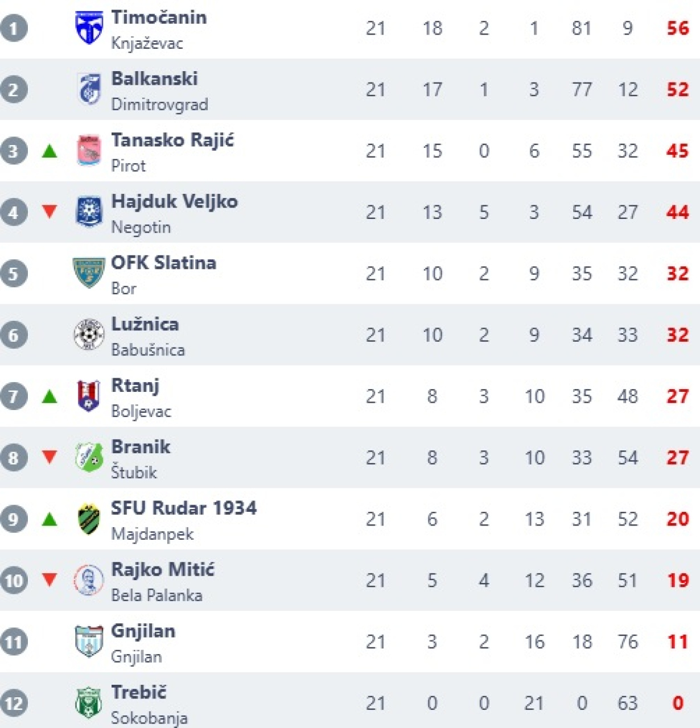Open the Hajduk Veljko team link
700x728 pixels.
tap(174, 201)
